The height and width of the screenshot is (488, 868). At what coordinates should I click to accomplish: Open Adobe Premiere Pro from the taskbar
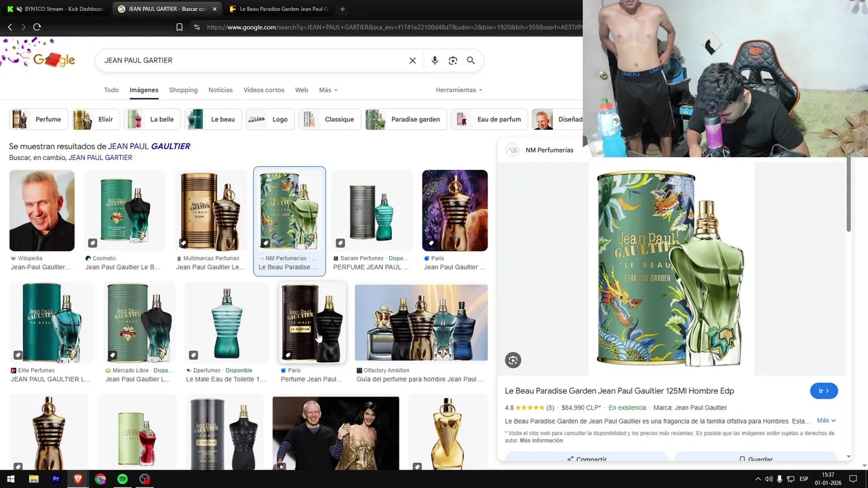coord(56,479)
